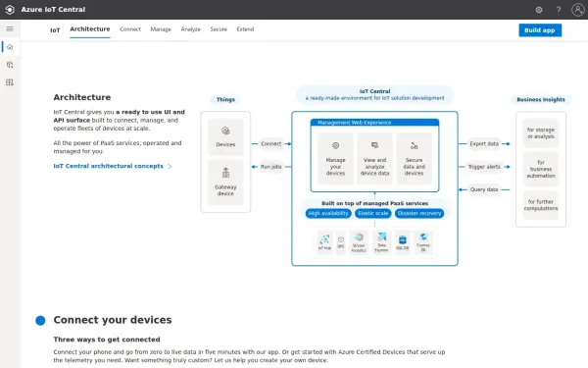Viewport: 588px width, 368px height.
Task: Open the settings gear in header
Action: tap(539, 10)
